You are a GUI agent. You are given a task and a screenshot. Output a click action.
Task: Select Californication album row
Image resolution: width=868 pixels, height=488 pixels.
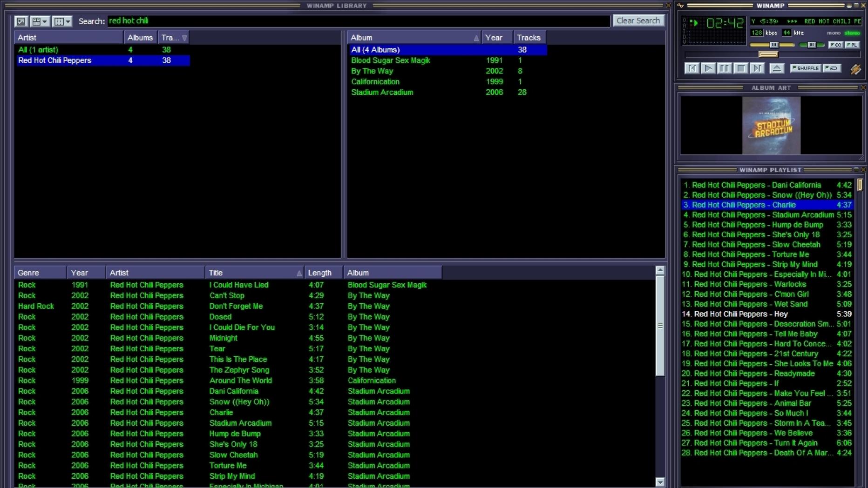[448, 82]
